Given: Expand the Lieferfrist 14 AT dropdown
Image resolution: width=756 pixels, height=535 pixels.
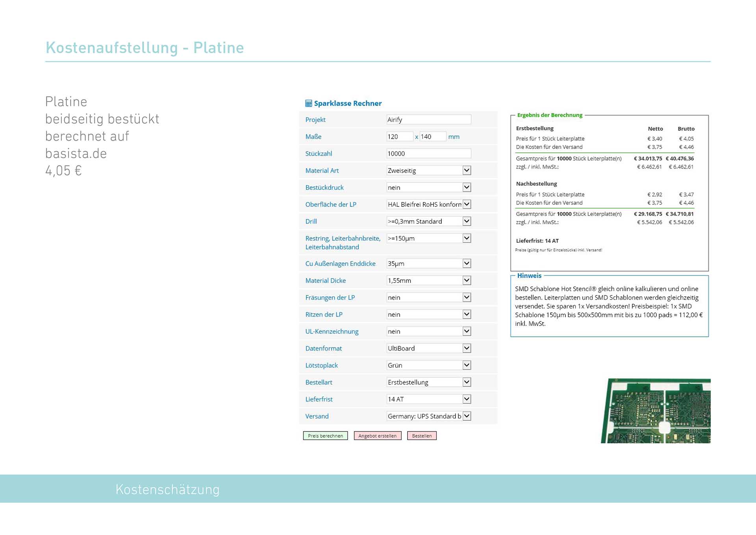Looking at the screenshot, I should pos(467,399).
